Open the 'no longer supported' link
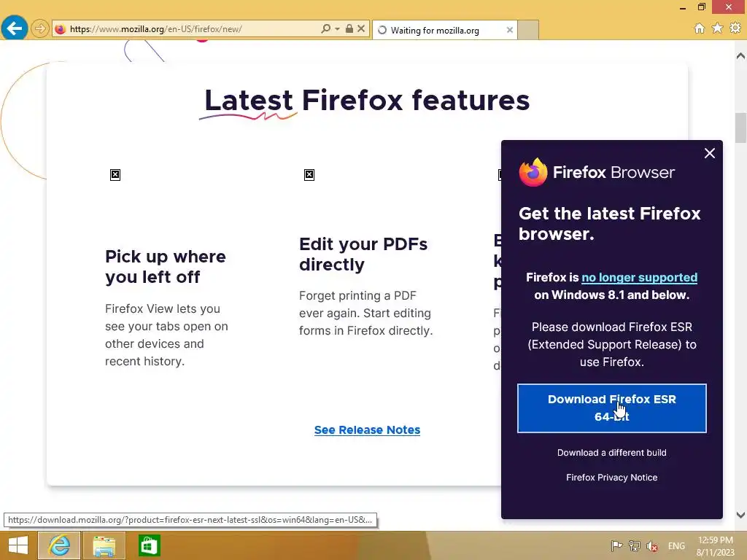 [639, 277]
